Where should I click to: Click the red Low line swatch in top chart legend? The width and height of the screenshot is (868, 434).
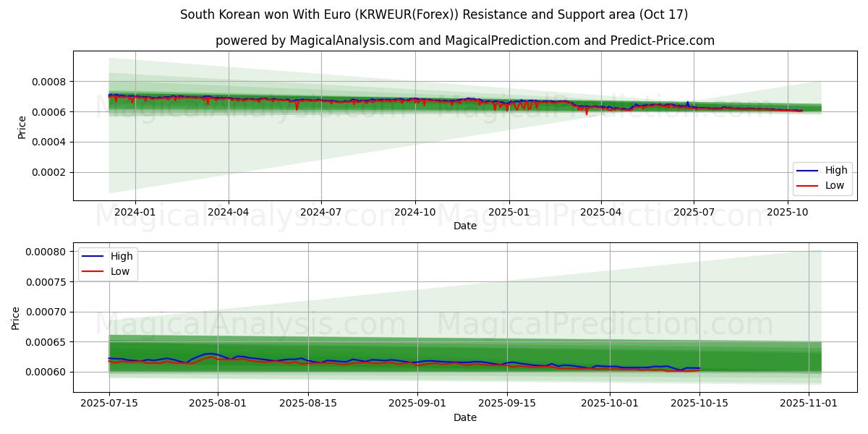[807, 185]
